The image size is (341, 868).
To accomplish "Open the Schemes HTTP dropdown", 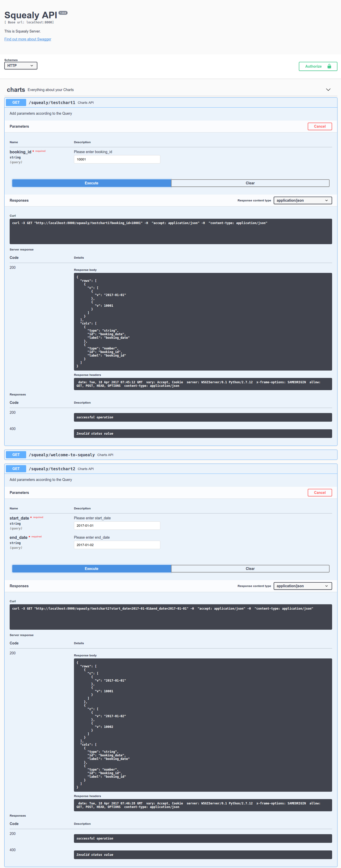I will coord(21,66).
